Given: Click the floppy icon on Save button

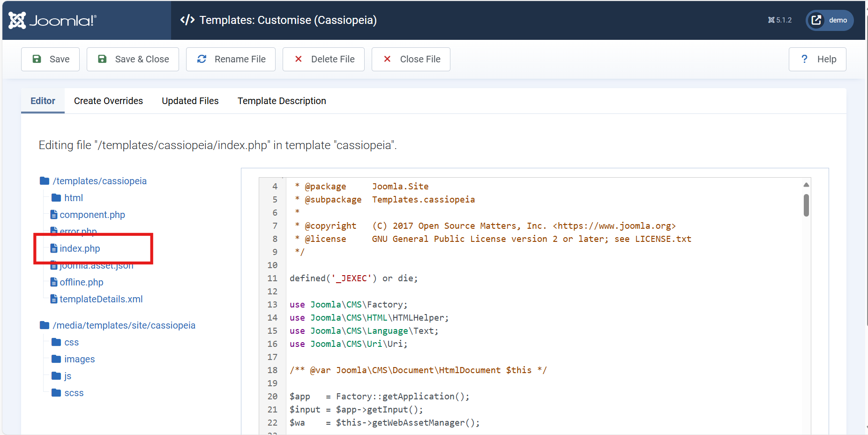Looking at the screenshot, I should (37, 59).
